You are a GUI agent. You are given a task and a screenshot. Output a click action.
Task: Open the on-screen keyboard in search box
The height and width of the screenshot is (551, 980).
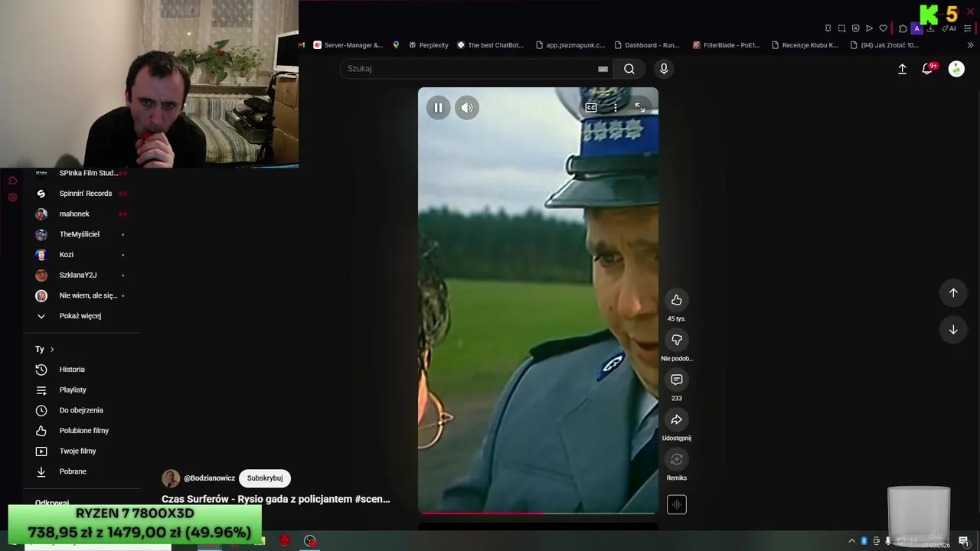(x=603, y=69)
